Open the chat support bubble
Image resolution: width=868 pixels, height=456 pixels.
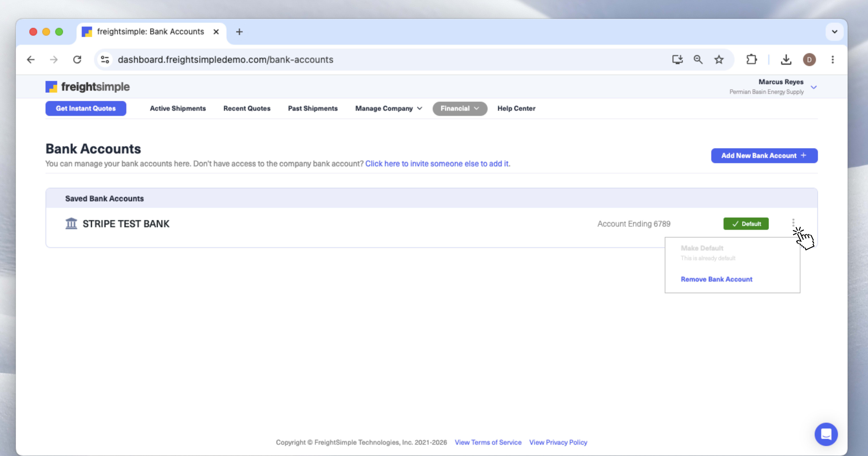coord(826,434)
